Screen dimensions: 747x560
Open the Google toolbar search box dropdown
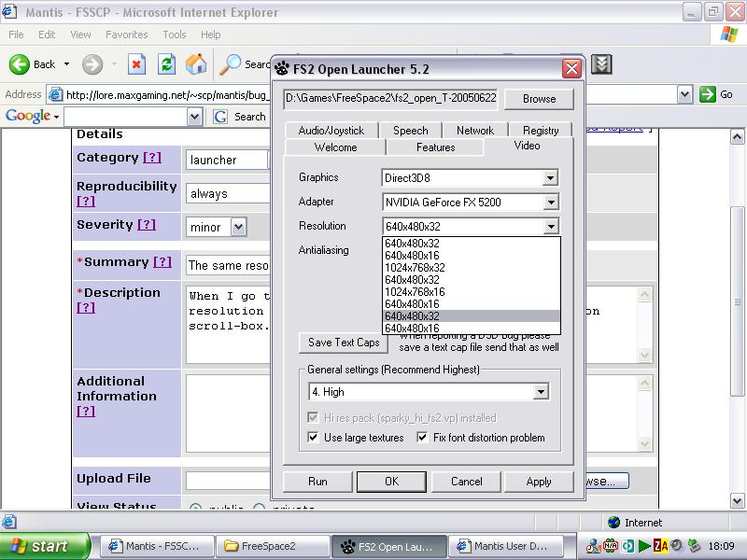pyautogui.click(x=194, y=116)
